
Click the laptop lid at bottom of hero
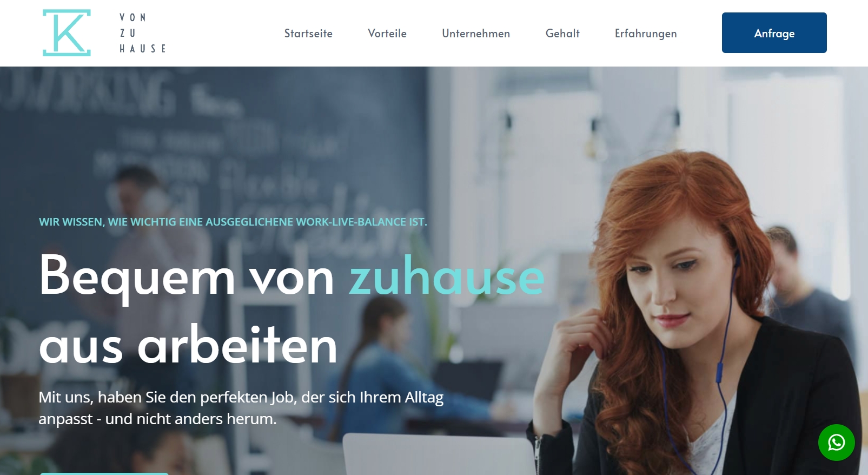tap(438, 454)
